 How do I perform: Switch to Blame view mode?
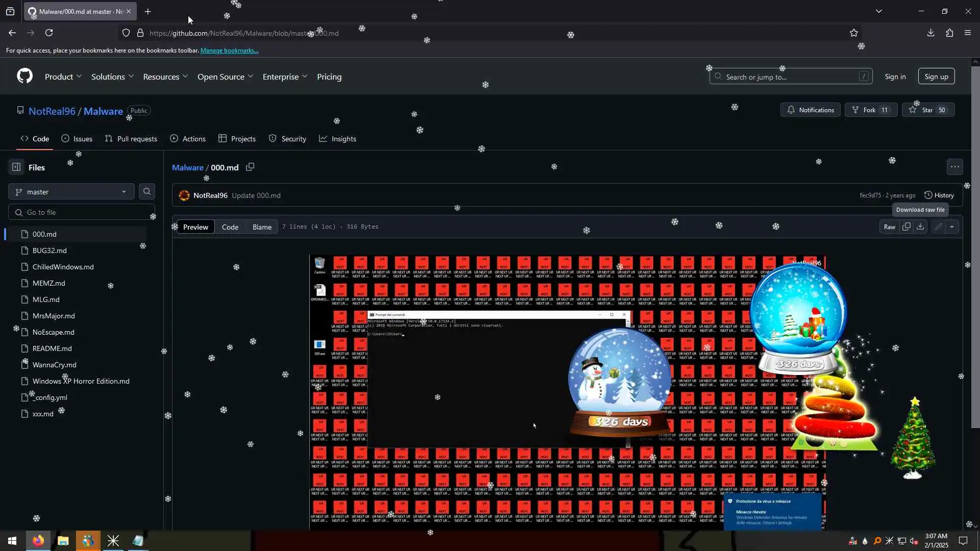click(262, 227)
